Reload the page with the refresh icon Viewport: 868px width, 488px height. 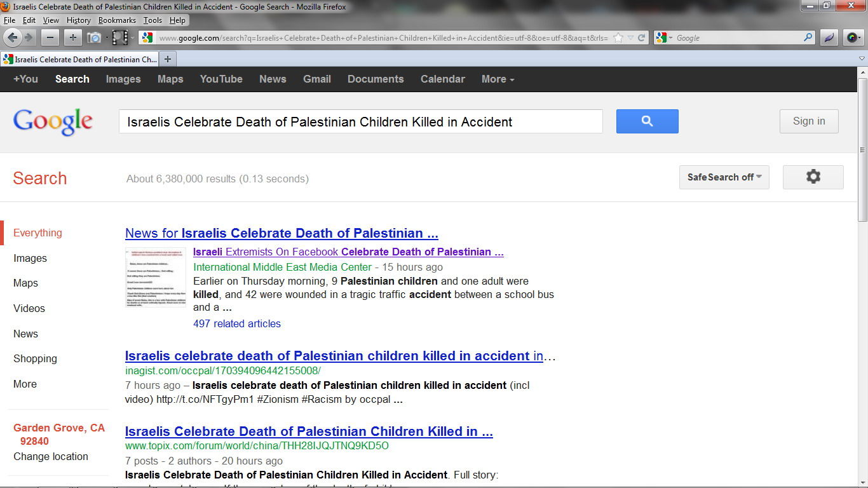tap(642, 37)
